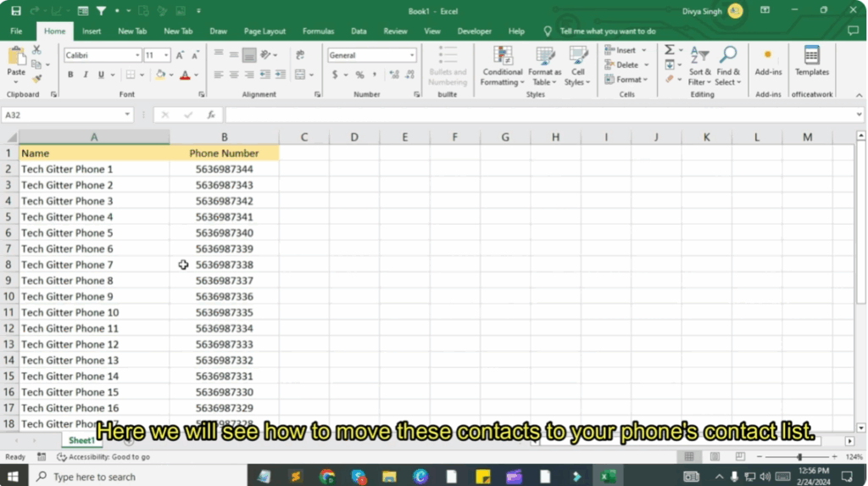Switch to the Developer tab

475,31
